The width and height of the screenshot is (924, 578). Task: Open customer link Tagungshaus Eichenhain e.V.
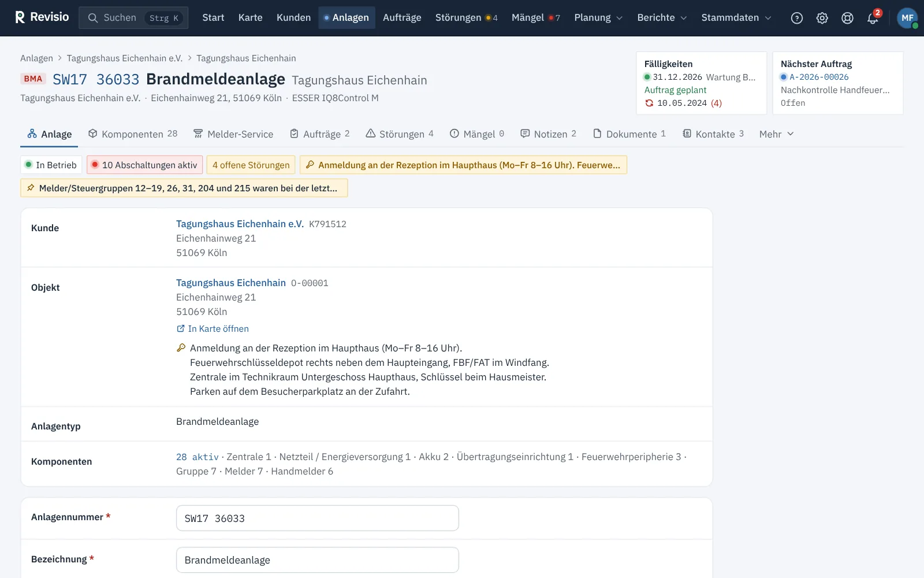point(240,224)
